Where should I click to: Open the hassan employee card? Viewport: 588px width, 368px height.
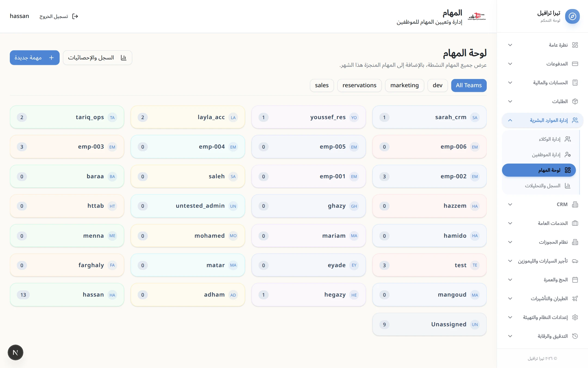(x=67, y=295)
